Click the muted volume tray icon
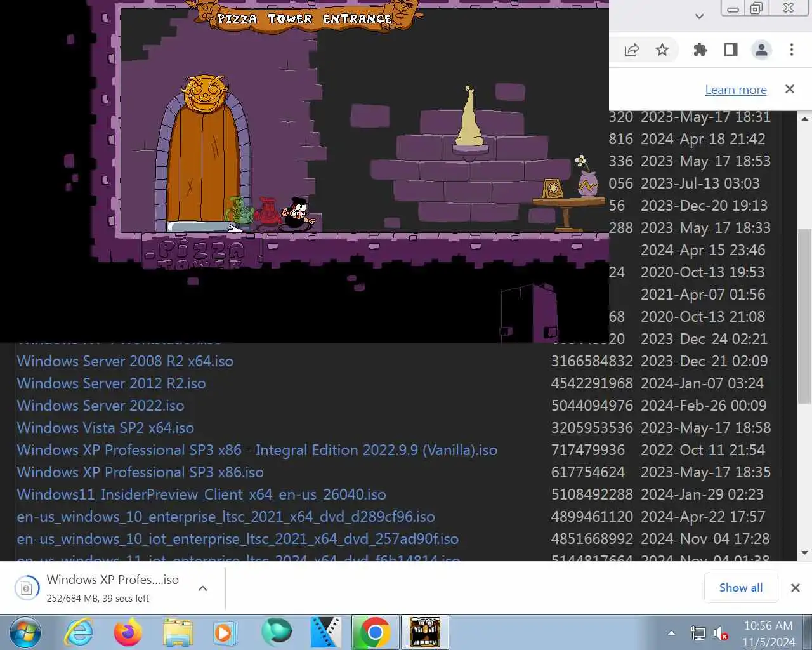The height and width of the screenshot is (650, 812). (x=720, y=633)
